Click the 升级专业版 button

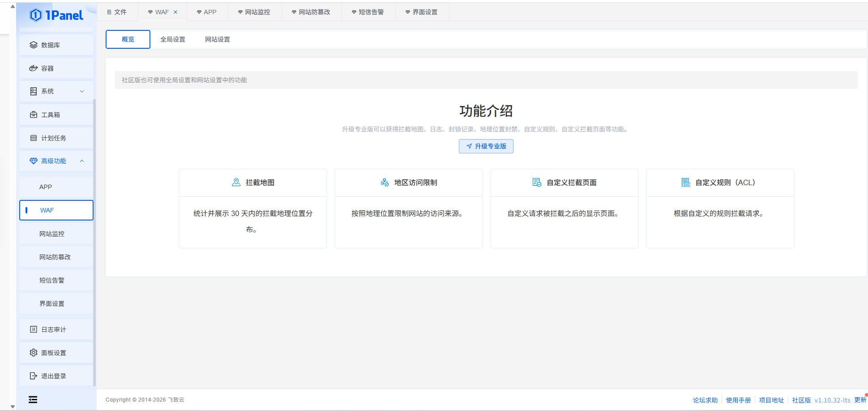coord(486,146)
